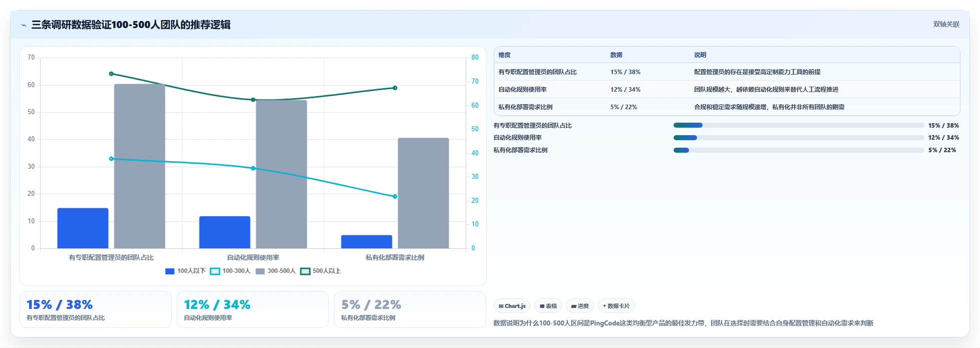
Task: Toggle the 100人以下 legend swatch
Action: coord(170,271)
